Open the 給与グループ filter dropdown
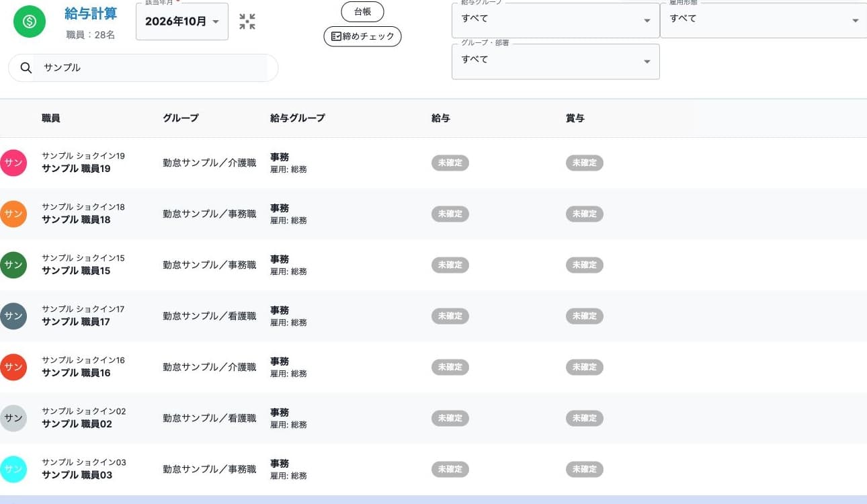Viewport: 867px width, 504px height. (556, 20)
